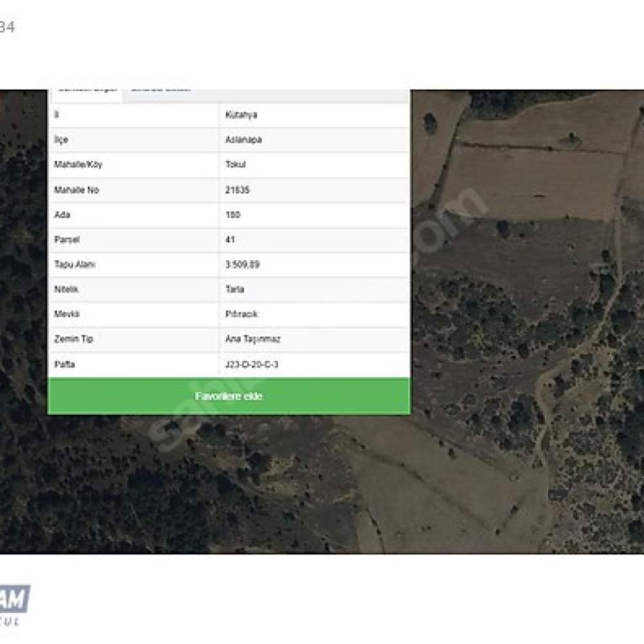This screenshot has width=644, height=644.
Task: Click the İlçe label cell
Action: click(61, 140)
